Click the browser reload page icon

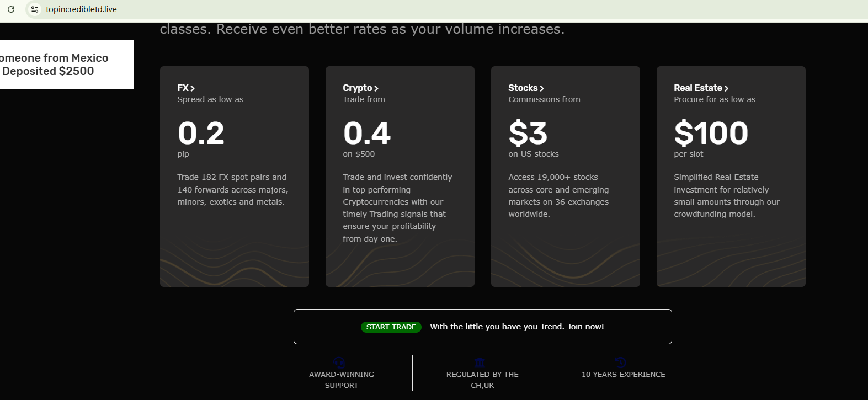11,9
